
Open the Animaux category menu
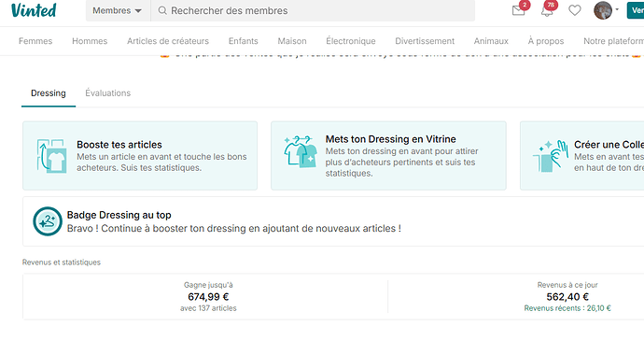491,41
